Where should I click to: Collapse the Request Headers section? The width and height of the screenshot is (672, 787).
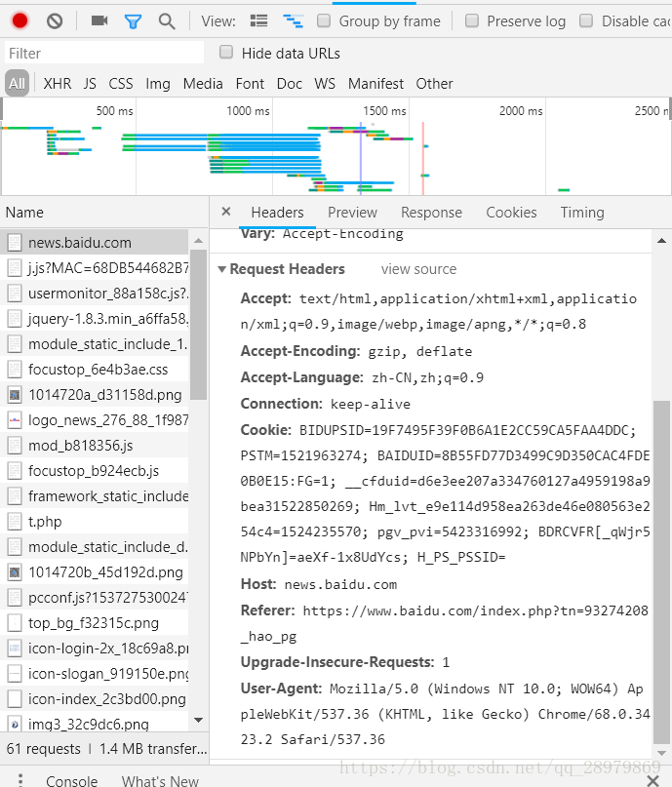click(x=222, y=268)
